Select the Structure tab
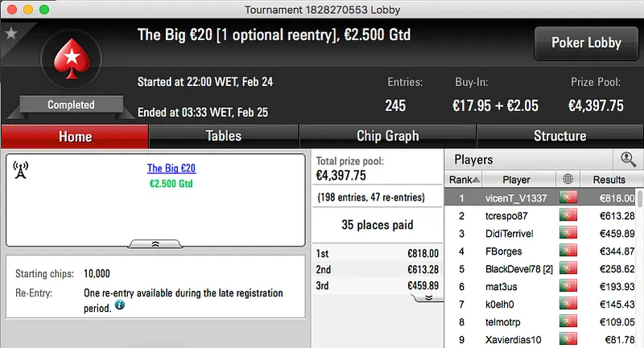The image size is (644, 348). coord(559,136)
